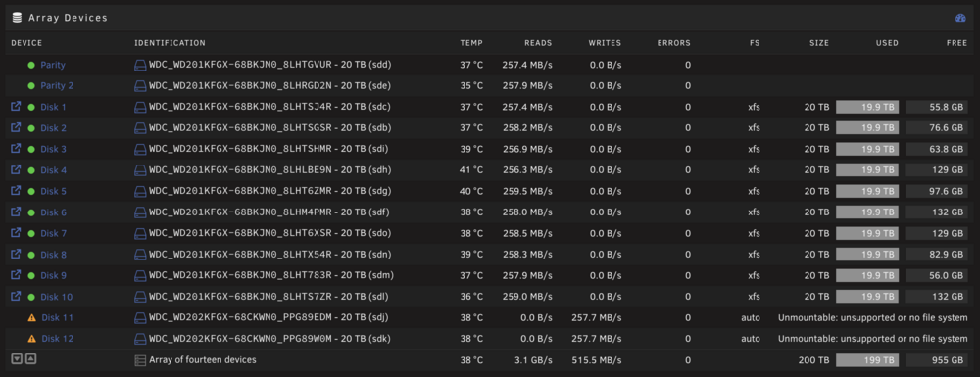Click the ERRORS column header
The width and height of the screenshot is (980, 377).
coord(674,43)
